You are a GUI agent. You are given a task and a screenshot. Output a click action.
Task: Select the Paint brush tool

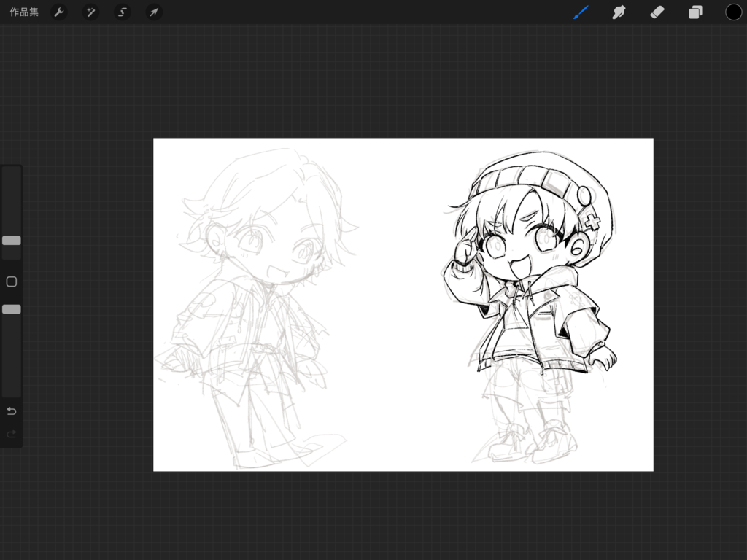click(581, 12)
